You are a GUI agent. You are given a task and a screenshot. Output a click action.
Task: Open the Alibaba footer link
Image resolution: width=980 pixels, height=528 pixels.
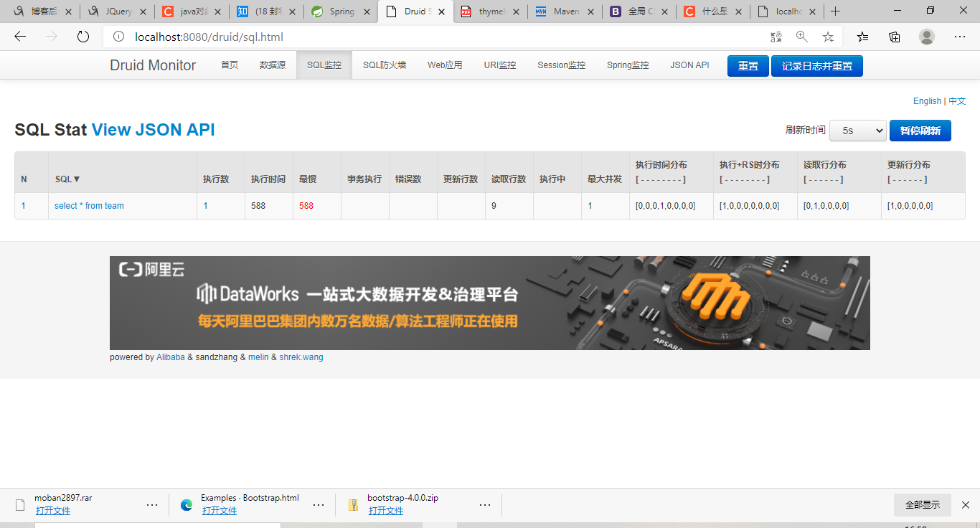[x=171, y=357]
